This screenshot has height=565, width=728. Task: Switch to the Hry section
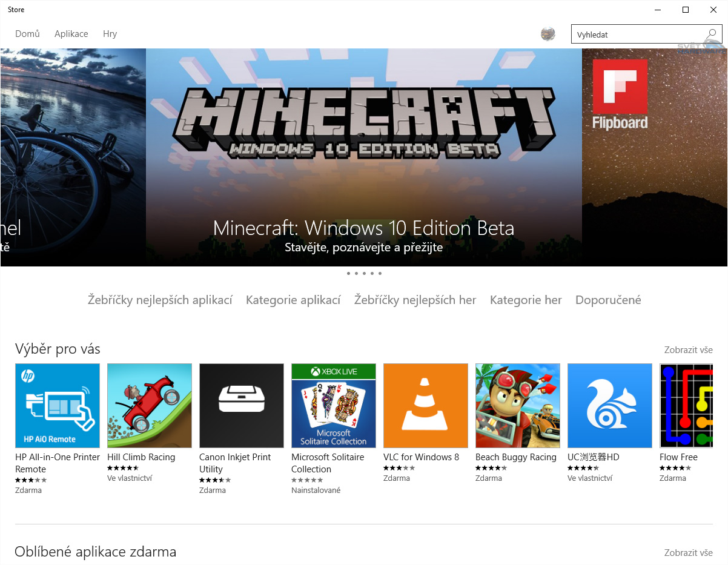[x=110, y=33]
